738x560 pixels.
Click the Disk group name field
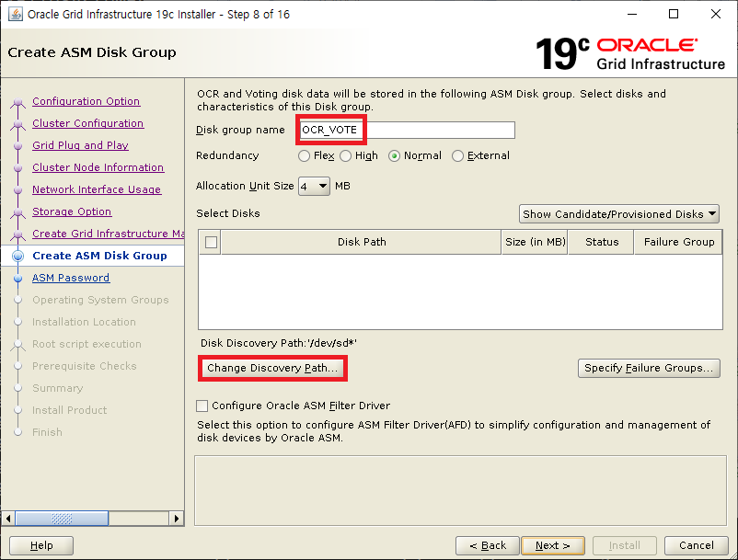pos(407,130)
